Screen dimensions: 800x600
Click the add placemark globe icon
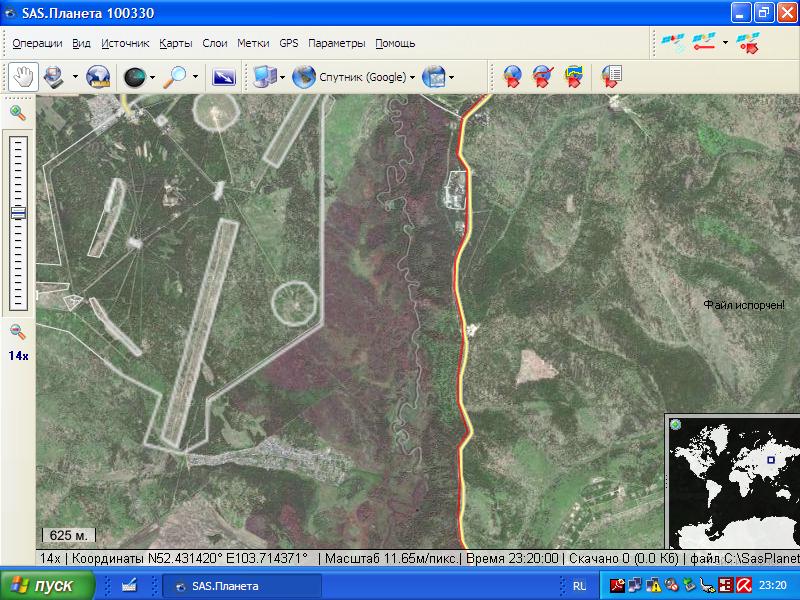coord(512,77)
